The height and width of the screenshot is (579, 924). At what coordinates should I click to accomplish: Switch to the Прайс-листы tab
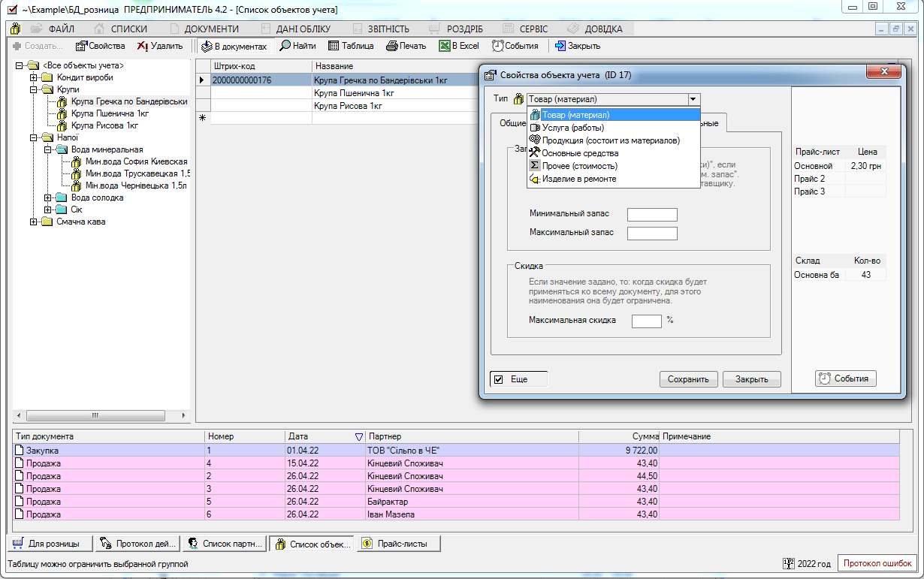(398, 544)
